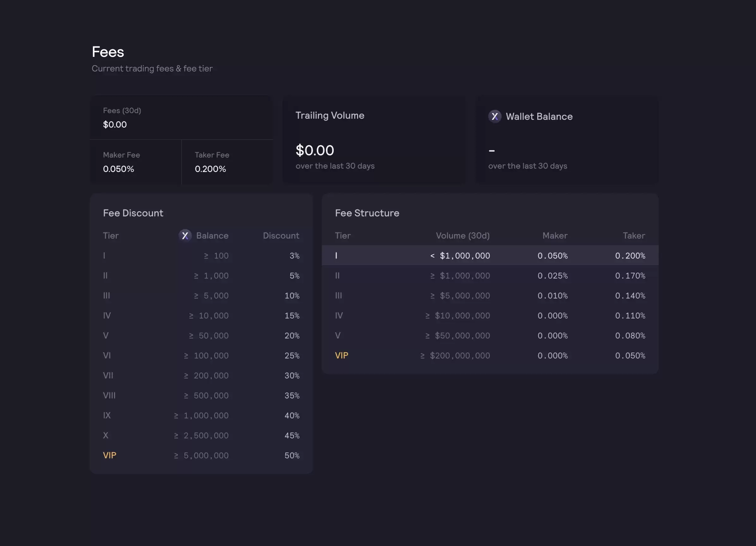Click the Taker Fee 0.200% value
756x546 pixels.
coord(210,169)
